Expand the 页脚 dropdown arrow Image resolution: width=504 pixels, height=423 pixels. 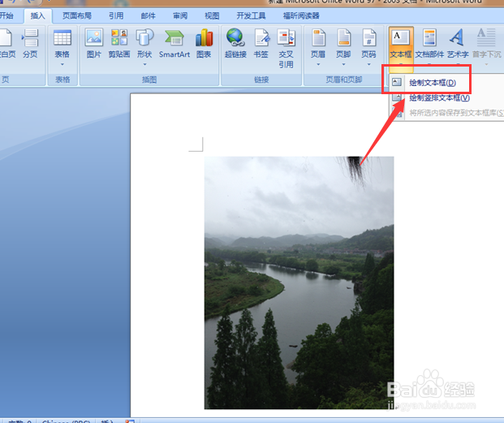[x=343, y=64]
